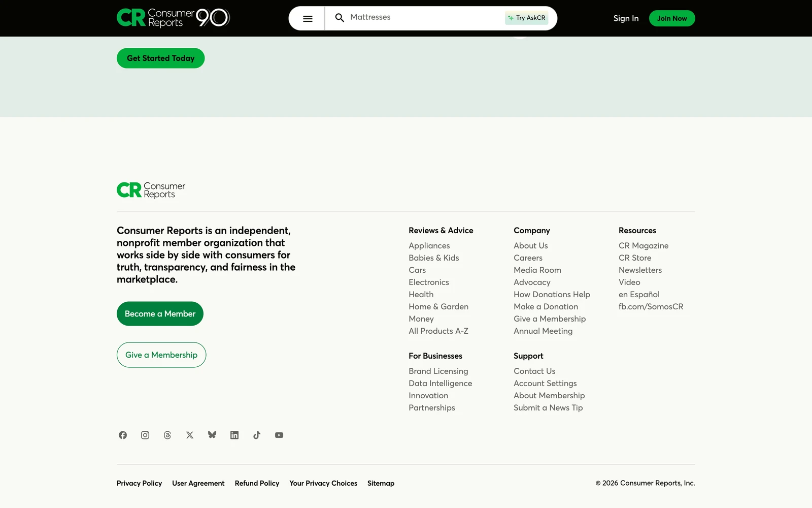Open Video resources link
Viewport: 812px width, 508px height.
(629, 282)
